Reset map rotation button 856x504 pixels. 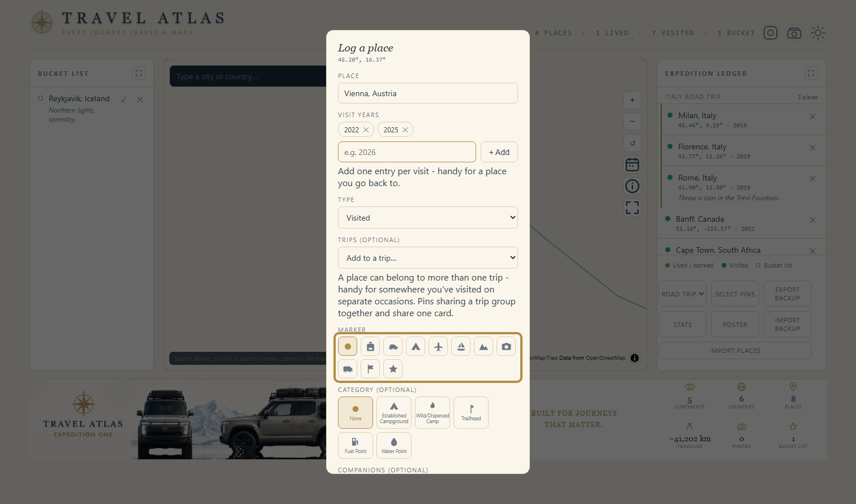632,143
